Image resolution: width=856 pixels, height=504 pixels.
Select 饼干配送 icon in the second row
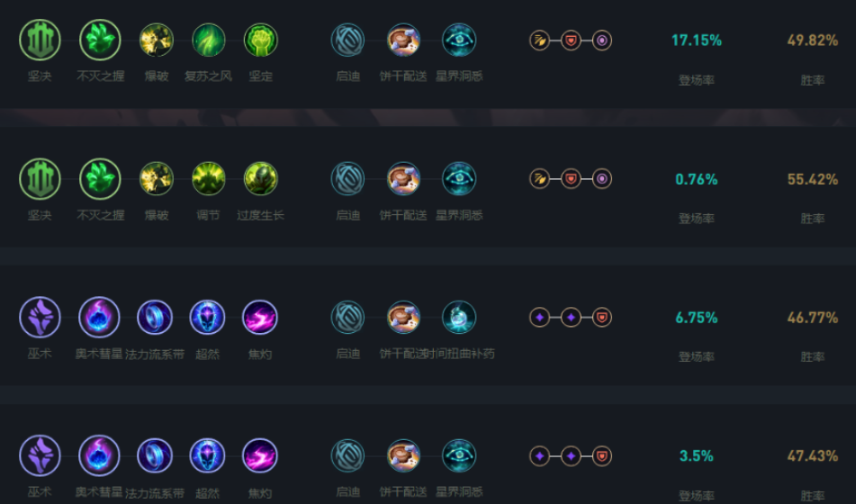coord(403,178)
